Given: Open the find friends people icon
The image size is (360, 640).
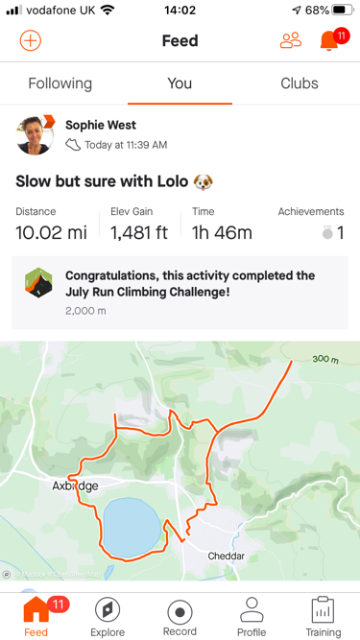Looking at the screenshot, I should pos(290,40).
